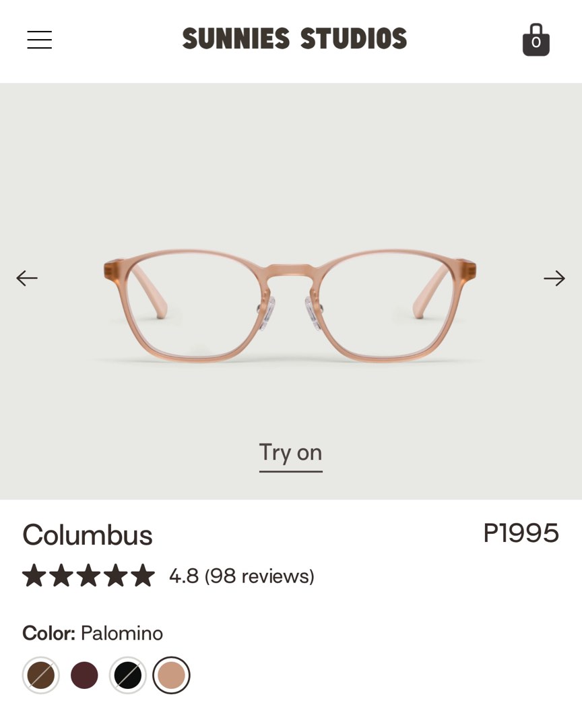The image size is (582, 728).
Task: Click the first star in the rating
Action: (x=36, y=576)
